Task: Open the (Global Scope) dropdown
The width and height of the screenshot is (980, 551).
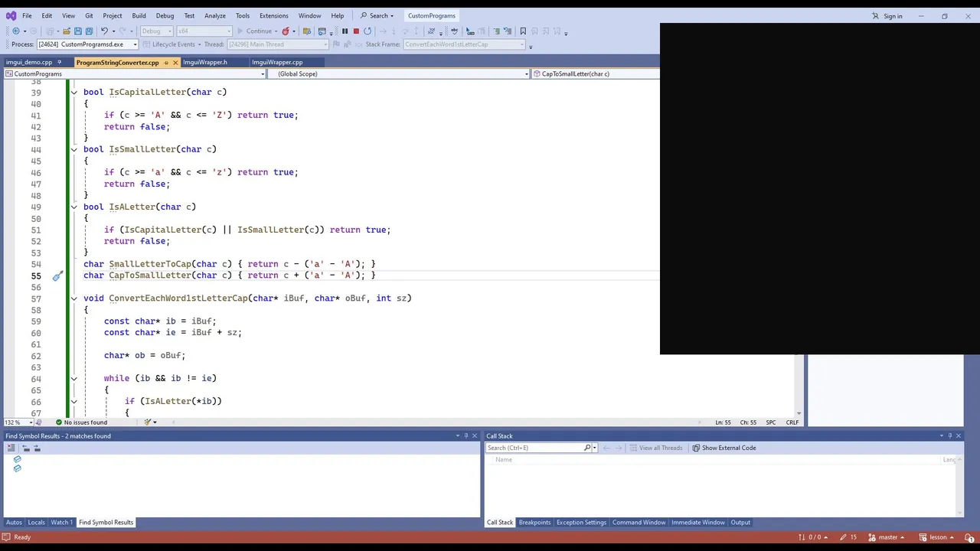Action: [398, 73]
